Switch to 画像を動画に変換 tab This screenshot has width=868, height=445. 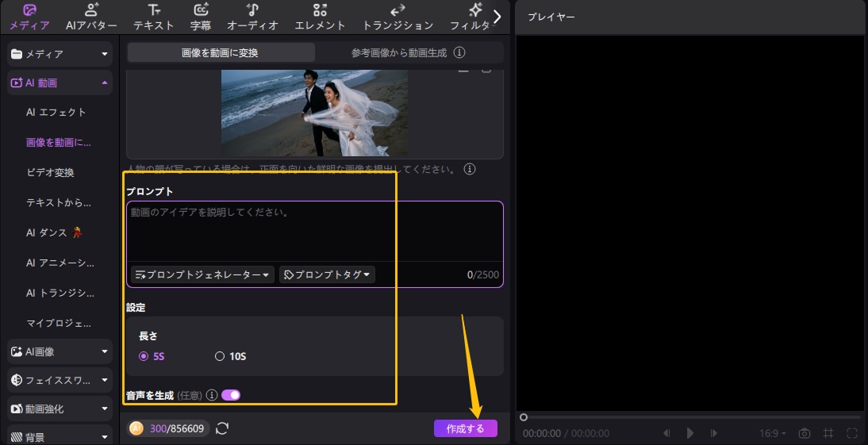coord(221,52)
